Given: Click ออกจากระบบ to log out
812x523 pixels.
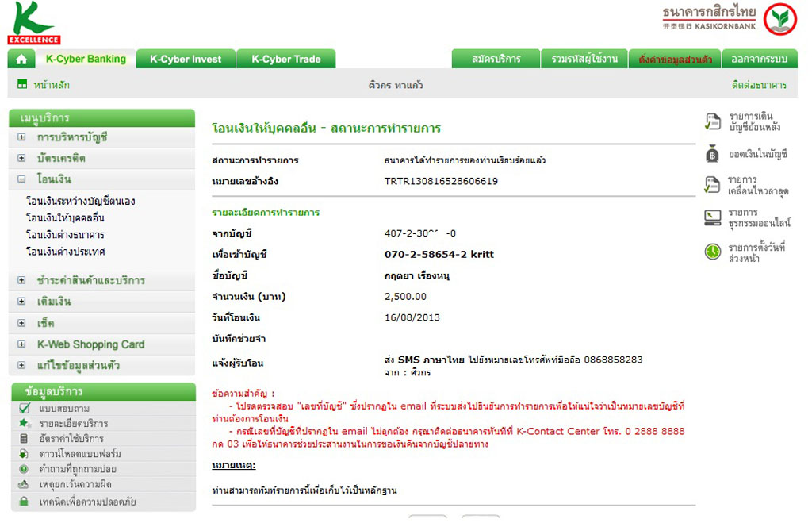Looking at the screenshot, I should 759,59.
